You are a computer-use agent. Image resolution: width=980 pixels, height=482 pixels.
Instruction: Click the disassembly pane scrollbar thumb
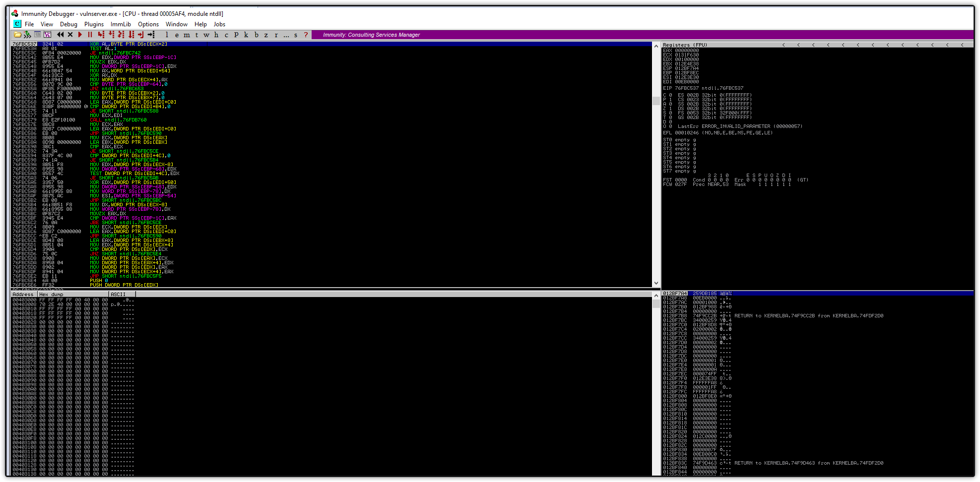click(x=656, y=101)
